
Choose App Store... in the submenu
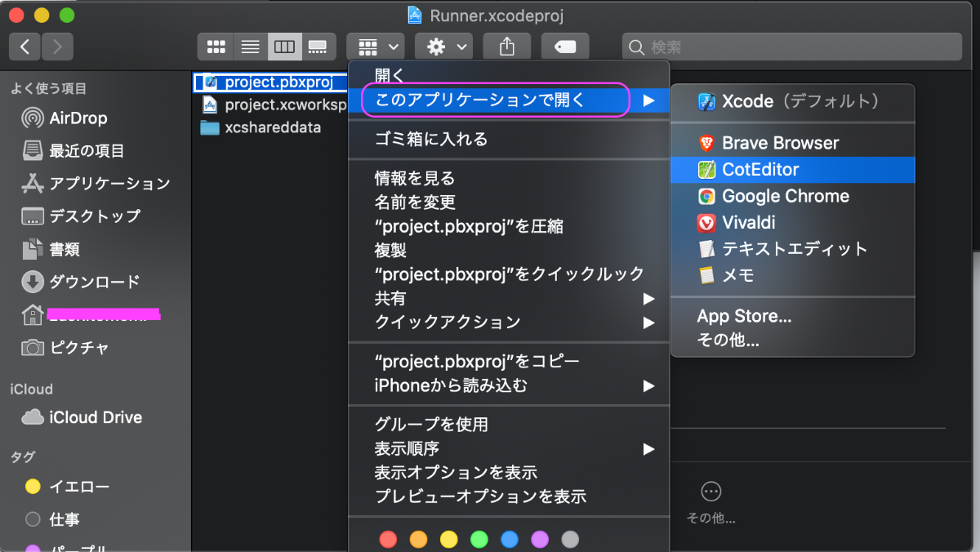click(x=792, y=316)
